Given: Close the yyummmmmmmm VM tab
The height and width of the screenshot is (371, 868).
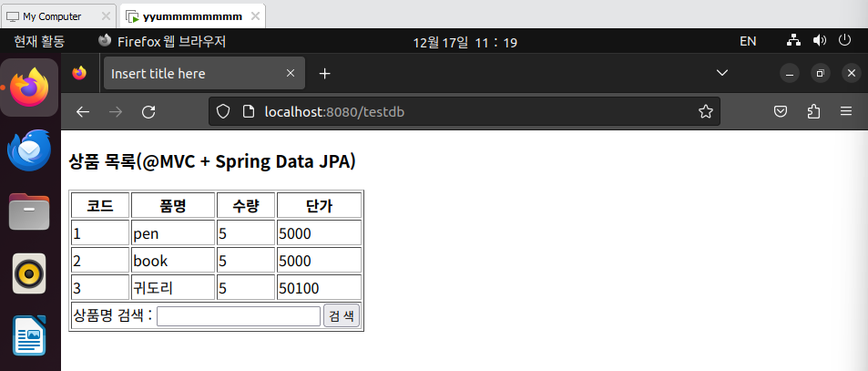Looking at the screenshot, I should [x=255, y=16].
